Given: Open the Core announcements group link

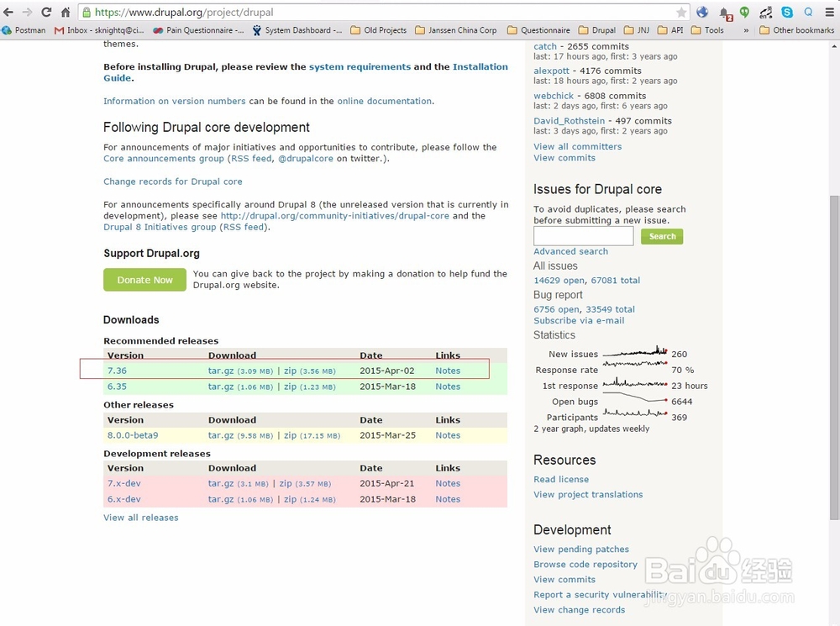Looking at the screenshot, I should (164, 159).
